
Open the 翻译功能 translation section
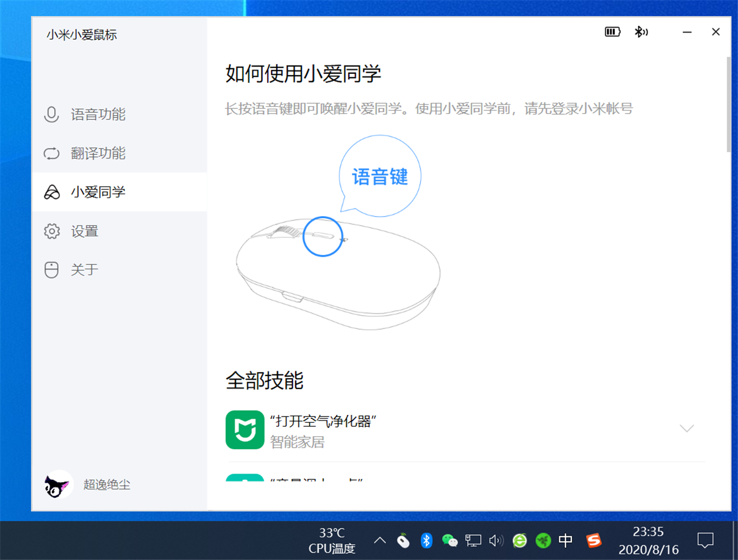[x=119, y=153]
